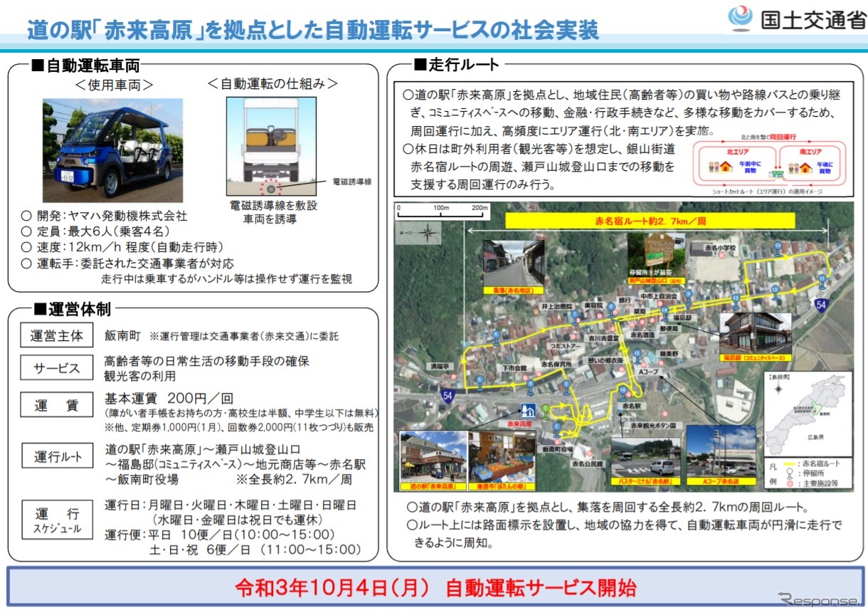Select stop marker 4 near 下市会館
This screenshot has width=868, height=615.
pyautogui.click(x=530, y=387)
